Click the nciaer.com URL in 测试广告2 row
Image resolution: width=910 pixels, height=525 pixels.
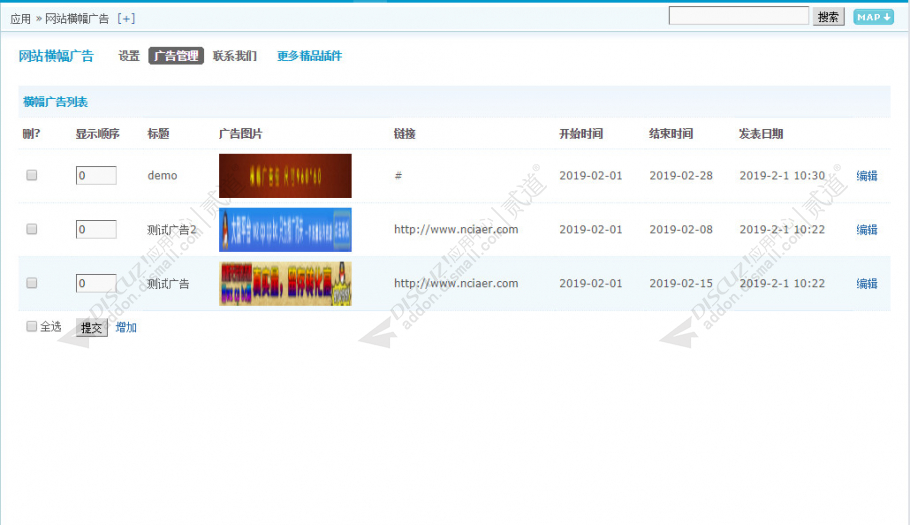[x=456, y=229]
